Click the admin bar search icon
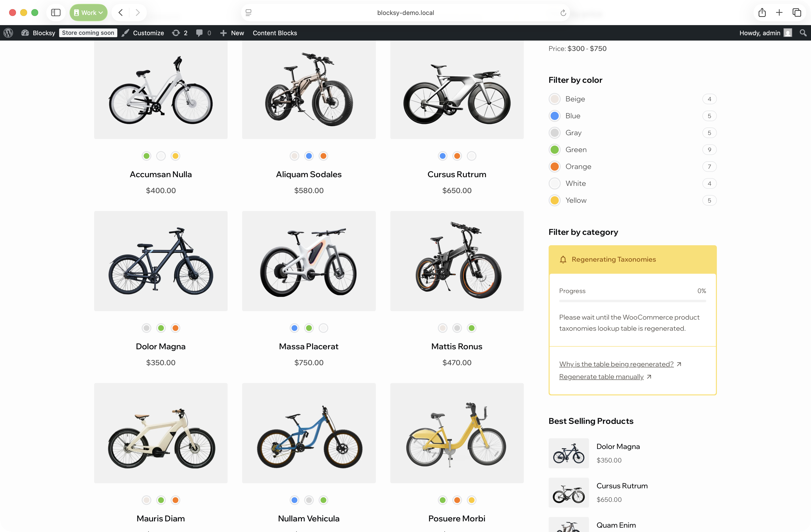 (803, 33)
